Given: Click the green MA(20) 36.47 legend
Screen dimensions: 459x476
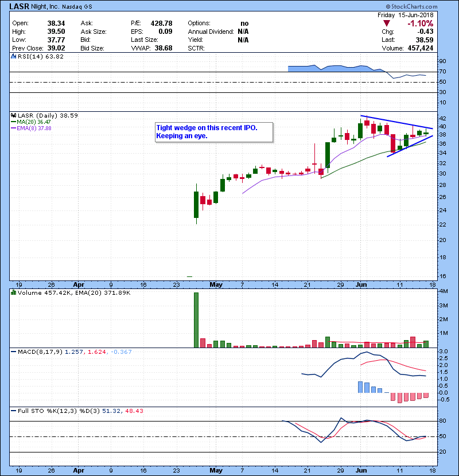Looking at the screenshot, I should point(31,122).
